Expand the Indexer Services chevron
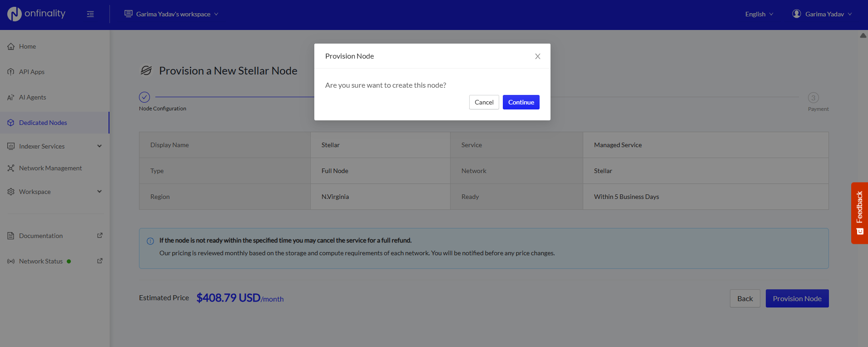Viewport: 868px width, 347px height. click(x=99, y=146)
